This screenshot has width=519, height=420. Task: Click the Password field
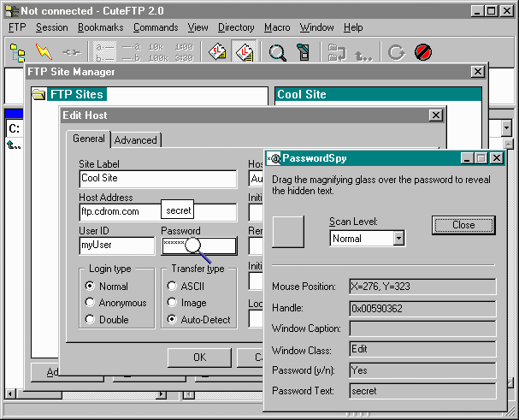pyautogui.click(x=199, y=245)
